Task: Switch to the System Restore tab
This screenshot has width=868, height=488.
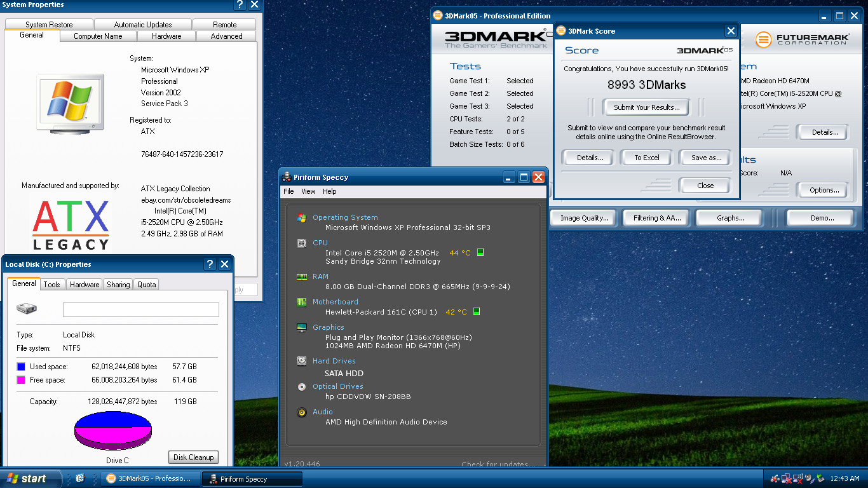Action: [49, 25]
